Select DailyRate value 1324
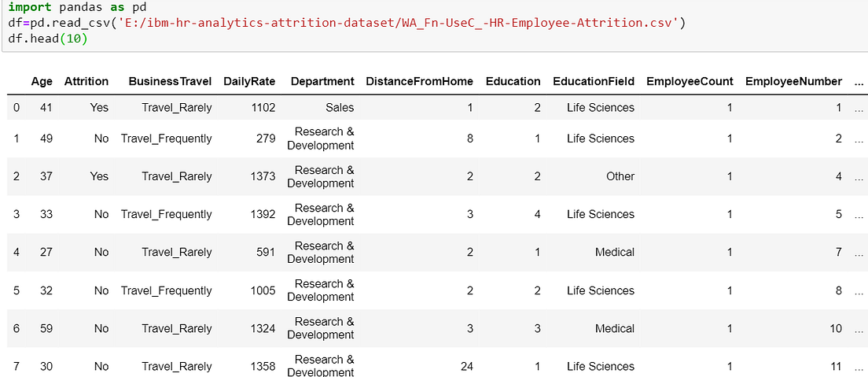The height and width of the screenshot is (377, 868). [263, 328]
